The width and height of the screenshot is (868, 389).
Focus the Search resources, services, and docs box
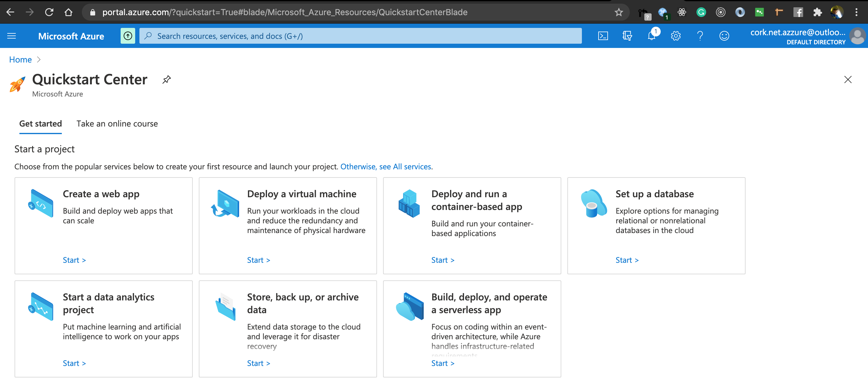coord(361,36)
